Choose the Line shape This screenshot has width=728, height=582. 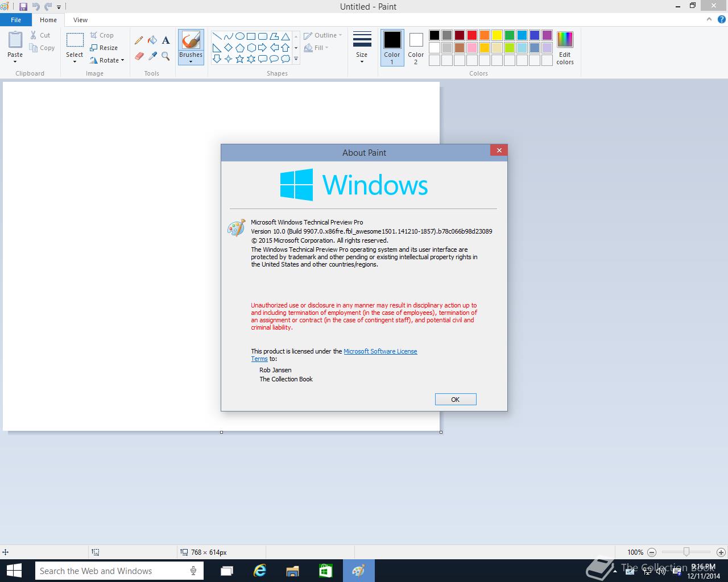click(x=217, y=36)
